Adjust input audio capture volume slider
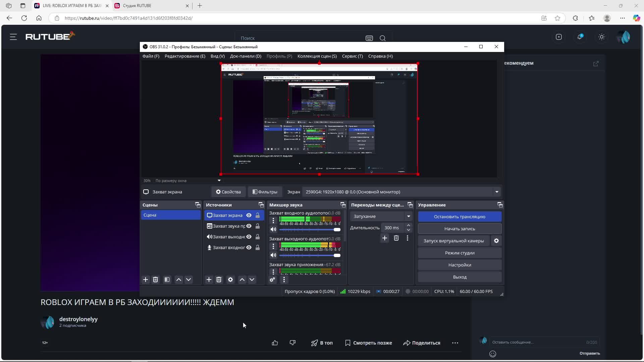This screenshot has height=362, width=644. pyautogui.click(x=310, y=230)
